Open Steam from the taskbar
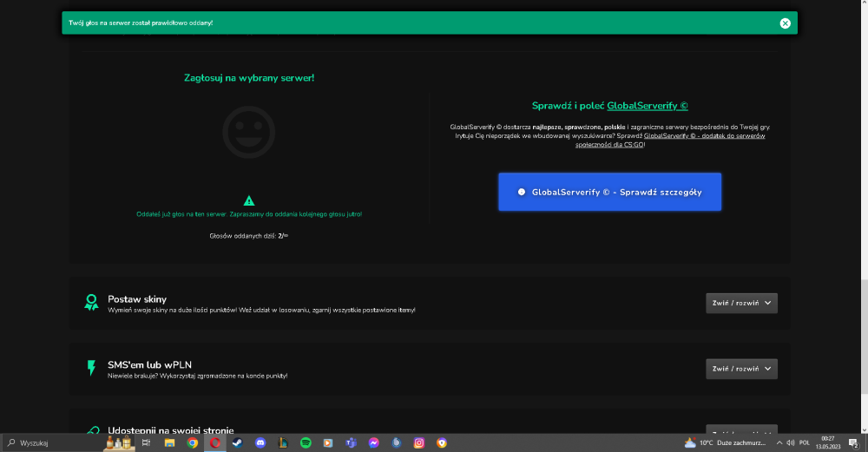Screen dimensions: 868x452 click(x=238, y=442)
